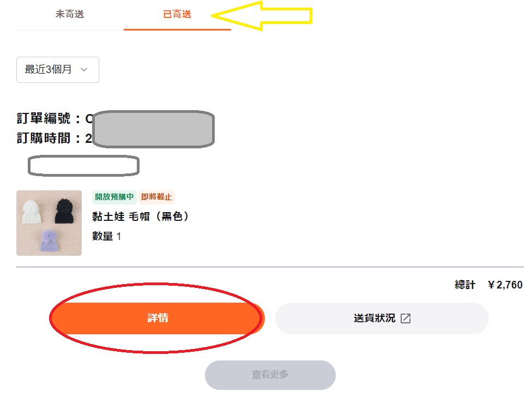Click the orange 詳情 button
The width and height of the screenshot is (532, 403).
(x=158, y=318)
